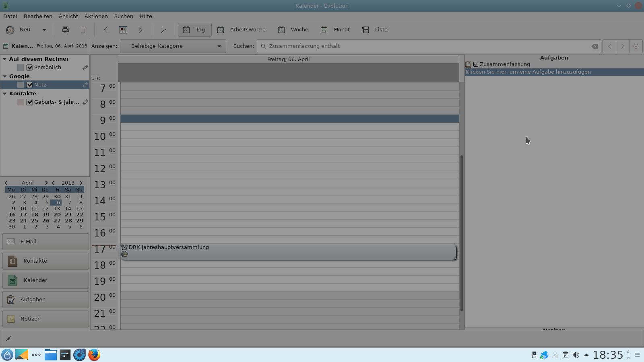Open the Ansicht menu
The height and width of the screenshot is (362, 644).
tap(68, 16)
